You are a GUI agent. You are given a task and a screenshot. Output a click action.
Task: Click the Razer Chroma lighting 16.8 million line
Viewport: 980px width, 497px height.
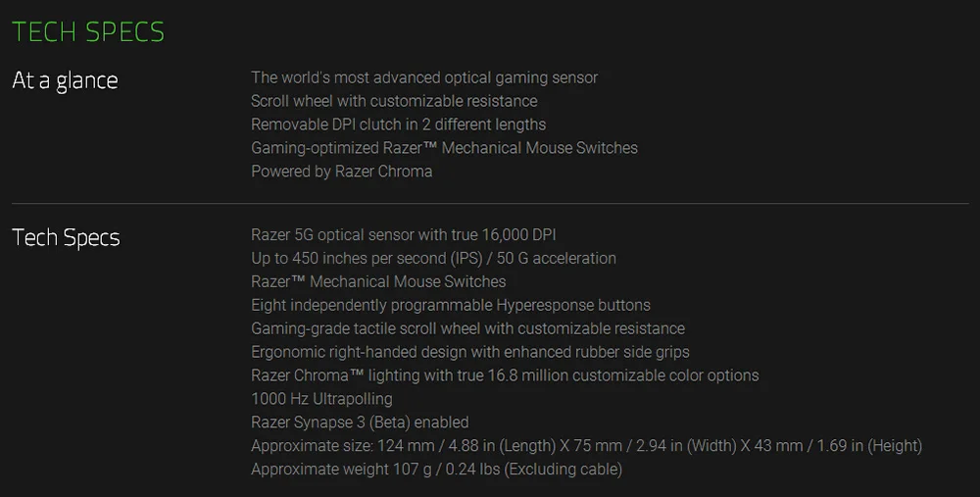(505, 375)
